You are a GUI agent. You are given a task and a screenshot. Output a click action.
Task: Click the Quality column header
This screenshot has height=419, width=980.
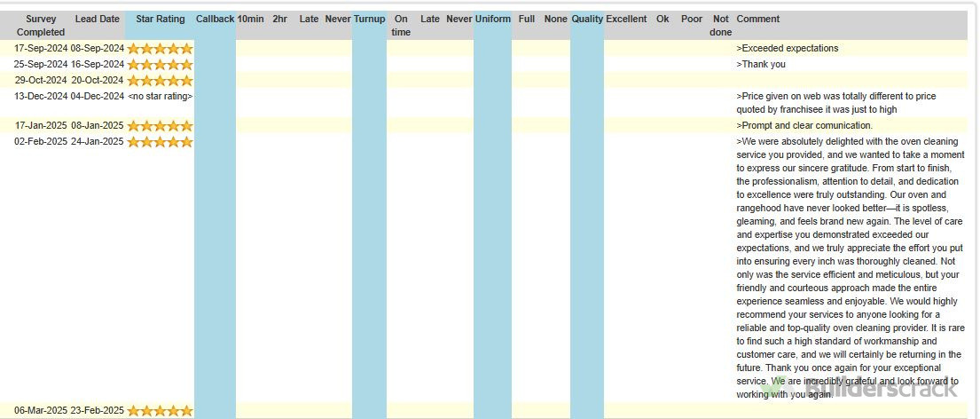pyautogui.click(x=587, y=19)
